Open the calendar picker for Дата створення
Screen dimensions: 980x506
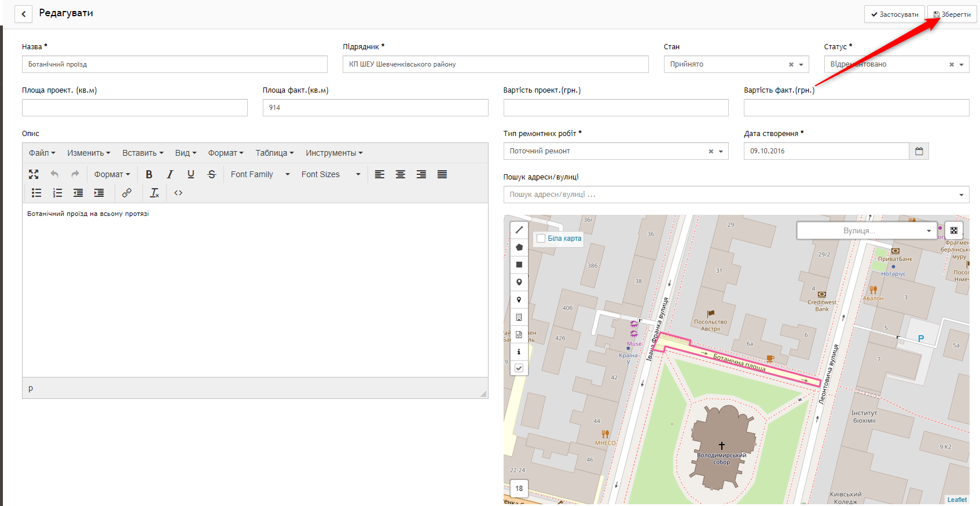pos(919,151)
